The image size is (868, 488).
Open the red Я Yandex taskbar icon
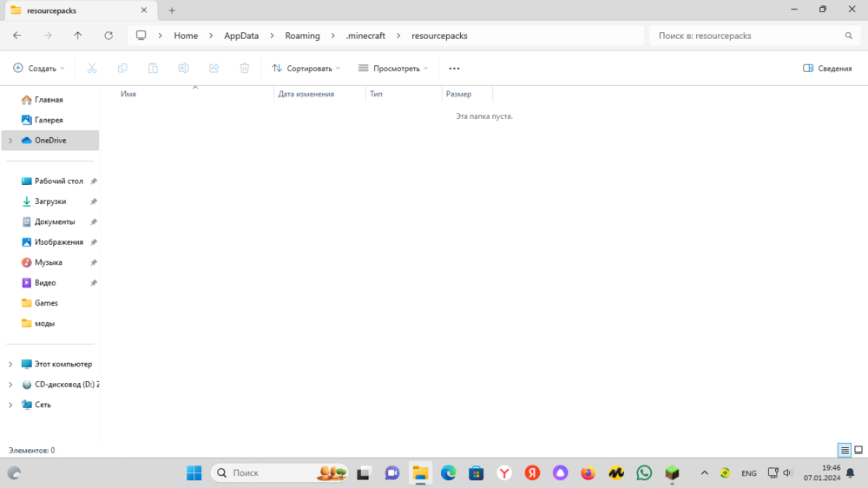532,473
